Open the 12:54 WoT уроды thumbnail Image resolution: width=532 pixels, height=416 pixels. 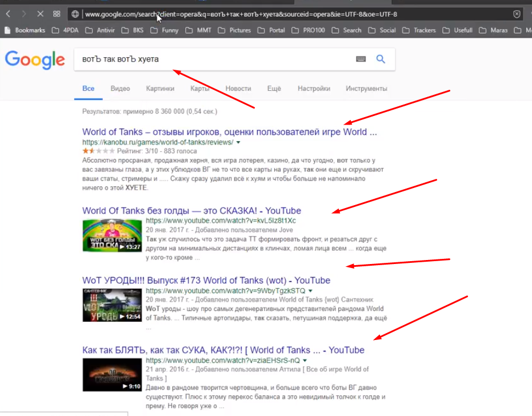pos(112,305)
